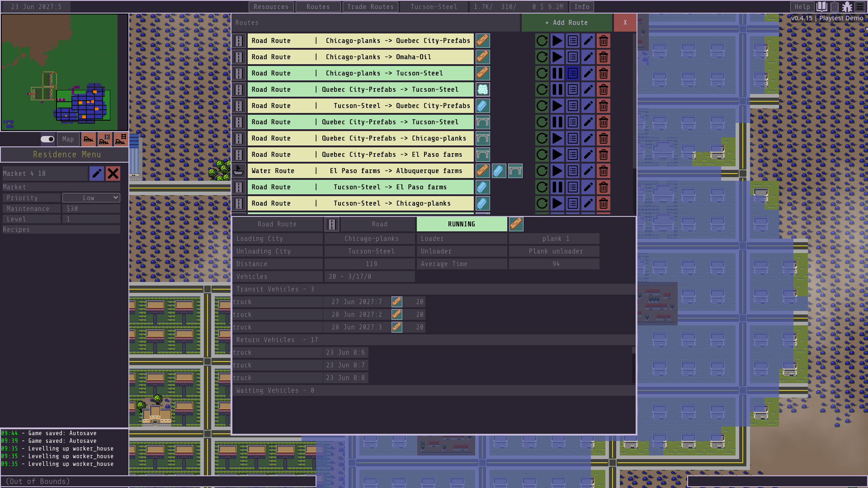Click the boat icon on the Water Route row

point(239,171)
